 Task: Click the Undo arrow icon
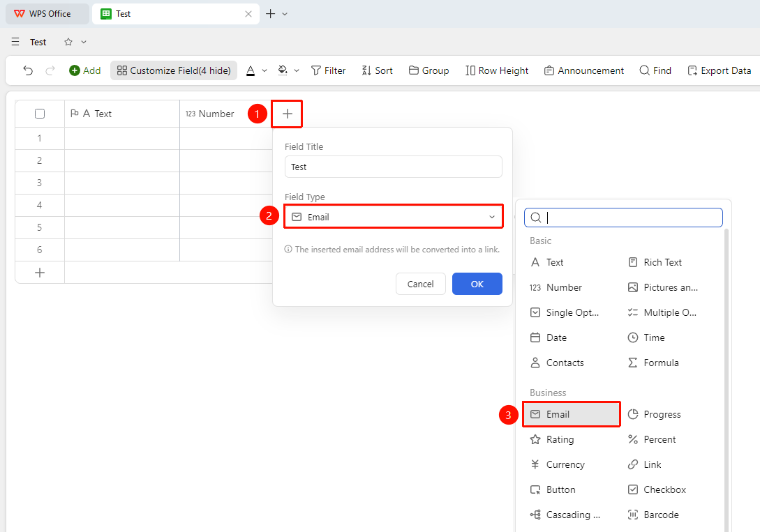pos(28,70)
